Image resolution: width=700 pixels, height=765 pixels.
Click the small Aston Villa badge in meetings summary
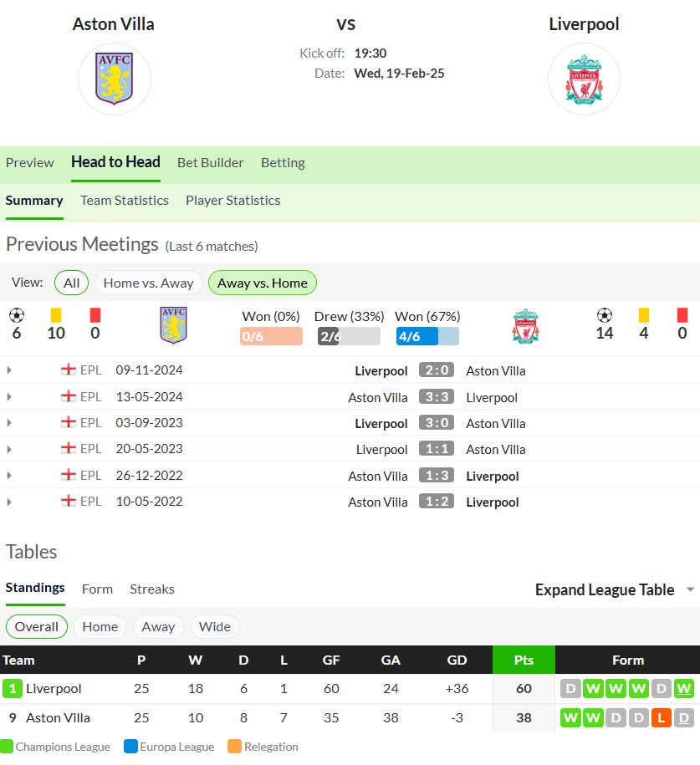pyautogui.click(x=173, y=325)
